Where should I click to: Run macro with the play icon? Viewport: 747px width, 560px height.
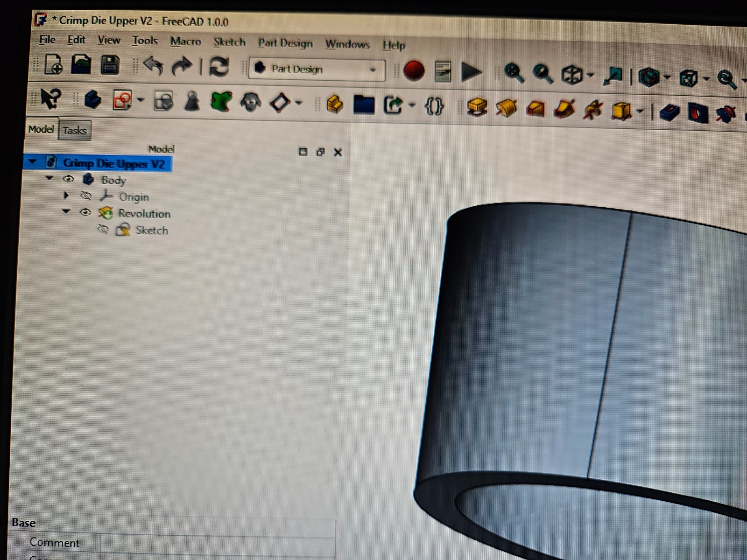pyautogui.click(x=471, y=72)
